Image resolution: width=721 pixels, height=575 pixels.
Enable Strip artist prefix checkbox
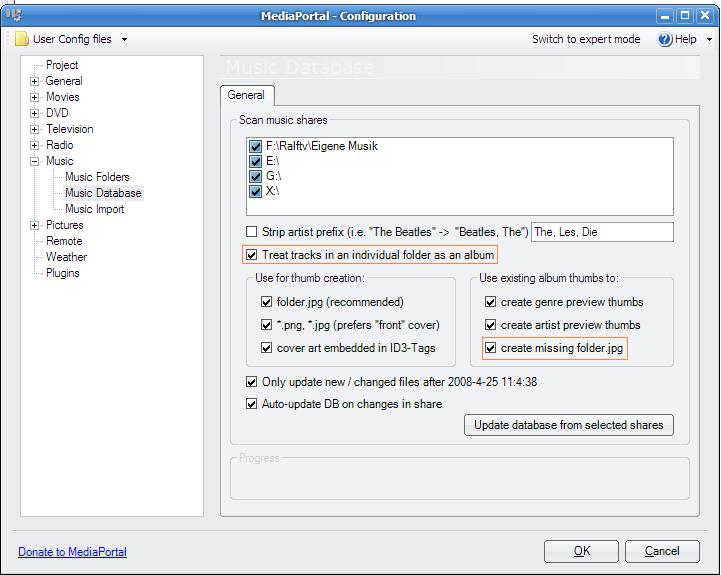pos(252,231)
